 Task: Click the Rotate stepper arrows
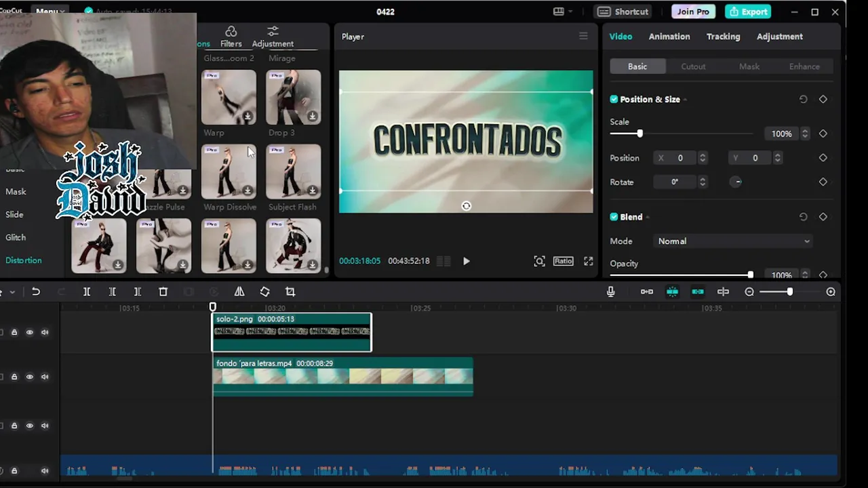[x=703, y=182]
